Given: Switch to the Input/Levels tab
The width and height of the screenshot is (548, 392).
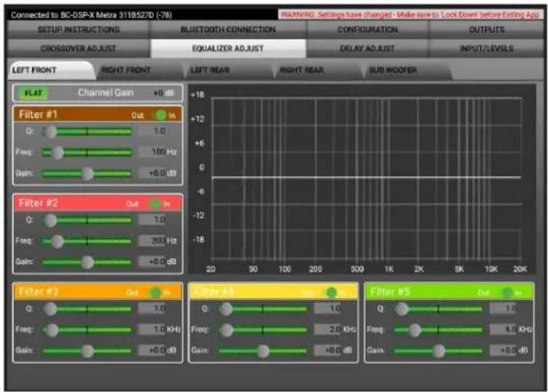Looking at the screenshot, I should coord(487,48).
